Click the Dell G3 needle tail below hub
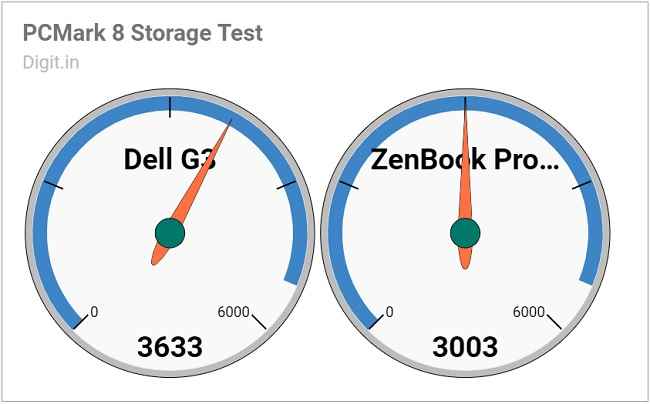 tap(159, 255)
